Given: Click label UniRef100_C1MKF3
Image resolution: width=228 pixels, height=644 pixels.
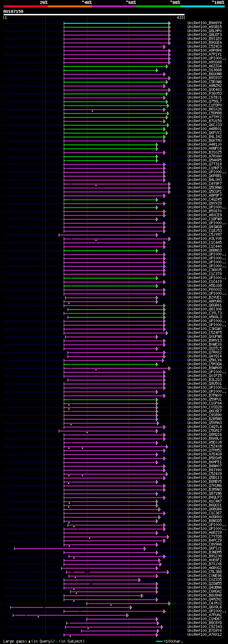Looking at the screenshot, I should pos(204,168).
